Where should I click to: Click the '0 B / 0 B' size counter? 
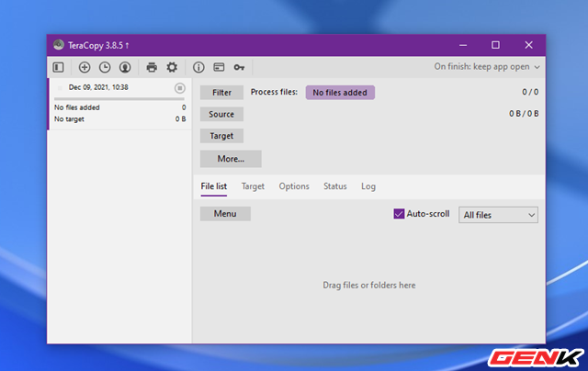tap(524, 114)
